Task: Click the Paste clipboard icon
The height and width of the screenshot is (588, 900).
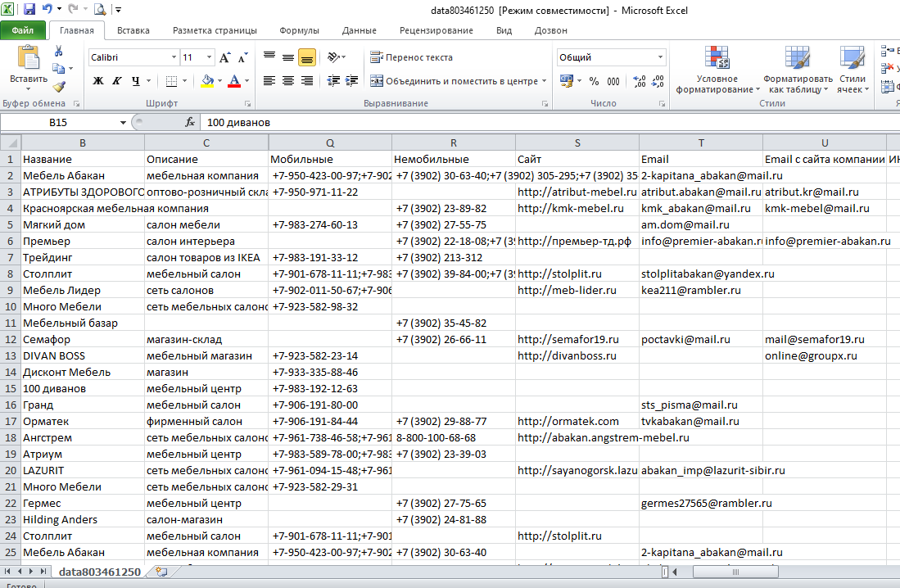Action: 29,58
